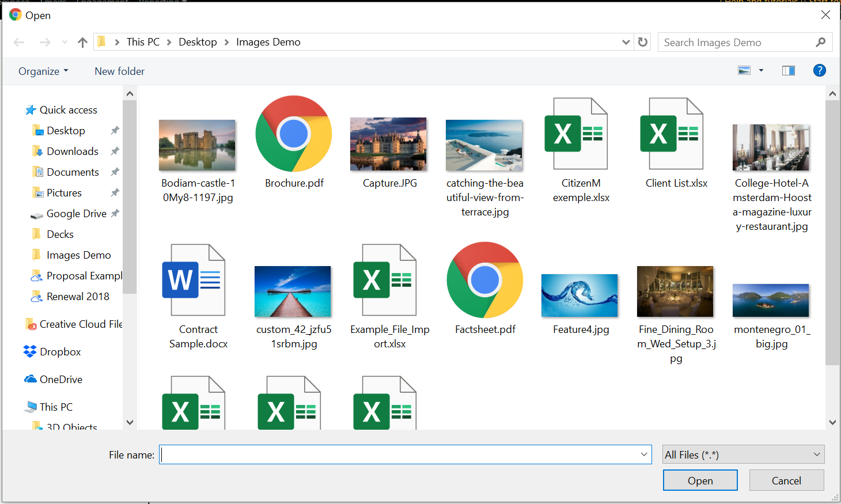Open Dropbox in the navigation pane
The height and width of the screenshot is (504, 841).
[60, 352]
